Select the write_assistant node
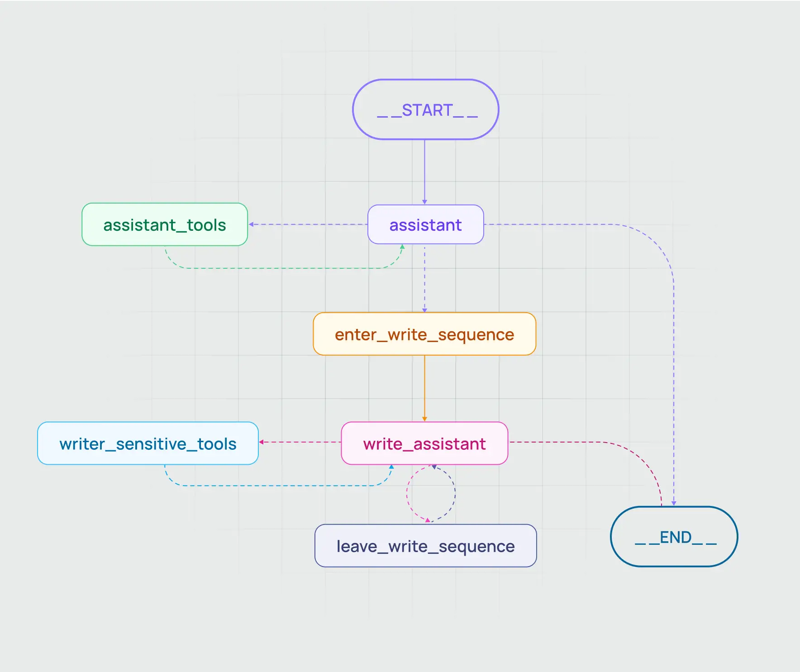800x672 pixels. pos(424,443)
